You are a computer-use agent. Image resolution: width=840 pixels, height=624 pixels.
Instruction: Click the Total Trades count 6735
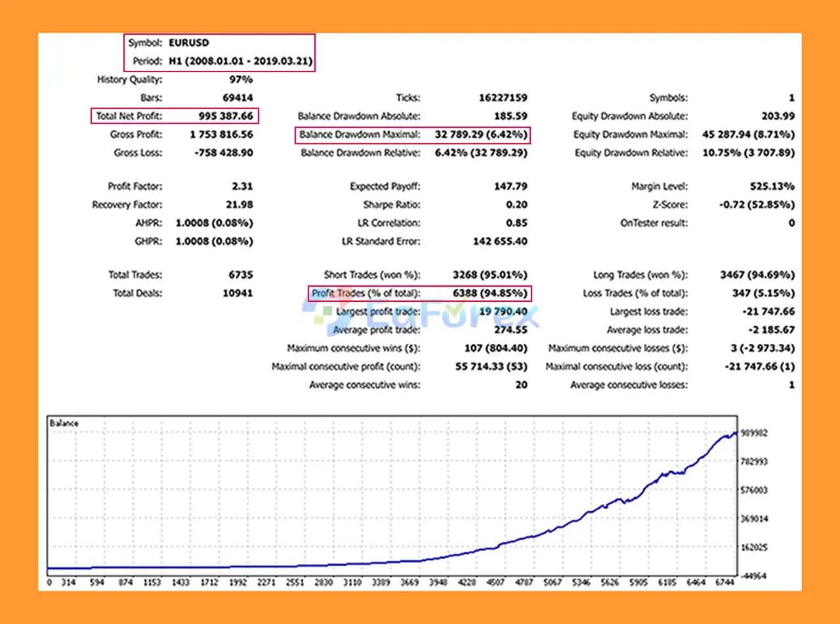click(240, 275)
